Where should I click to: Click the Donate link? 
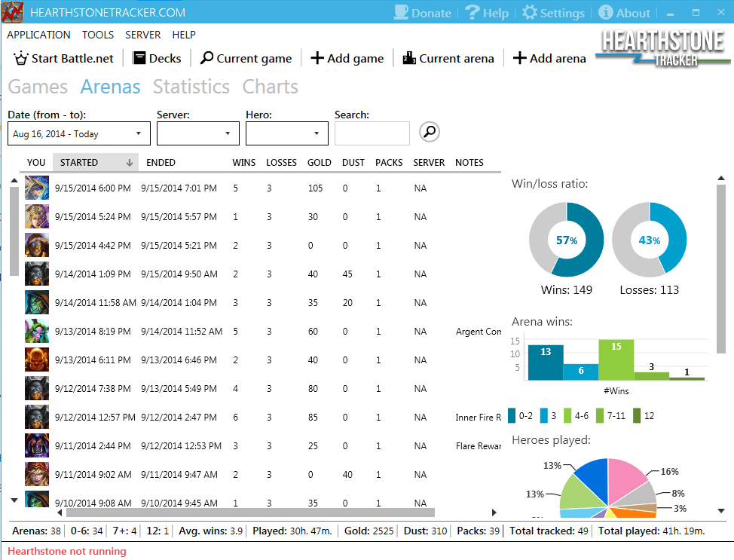tap(423, 12)
